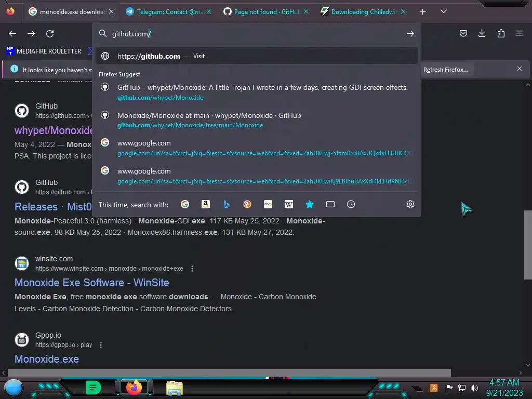Select the https://github.com Visit suggestion
The image size is (532, 399).
pos(257,56)
